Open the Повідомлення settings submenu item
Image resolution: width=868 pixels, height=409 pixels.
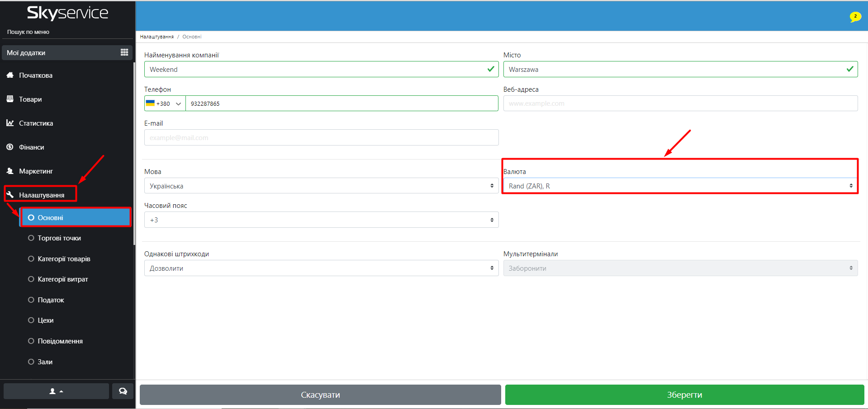60,341
